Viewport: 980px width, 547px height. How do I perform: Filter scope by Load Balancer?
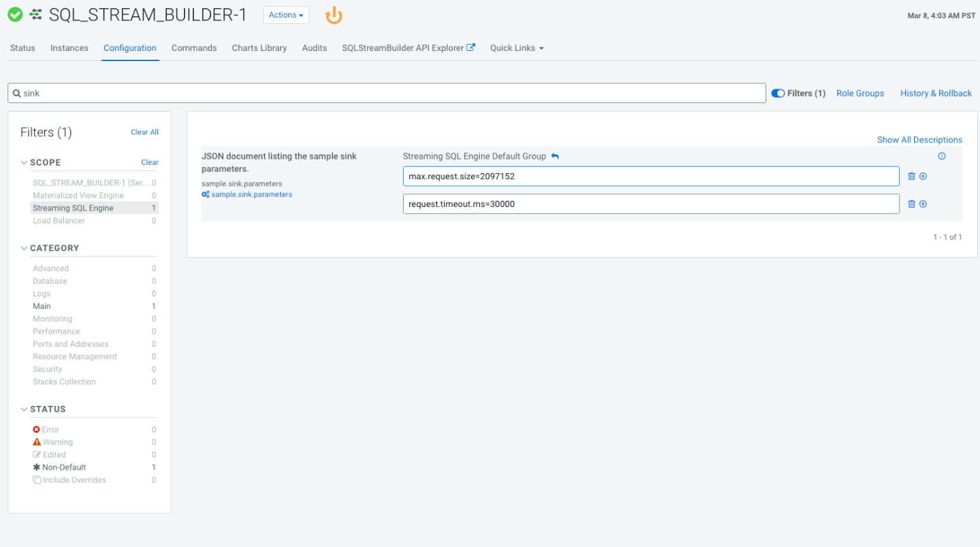tap(94, 221)
